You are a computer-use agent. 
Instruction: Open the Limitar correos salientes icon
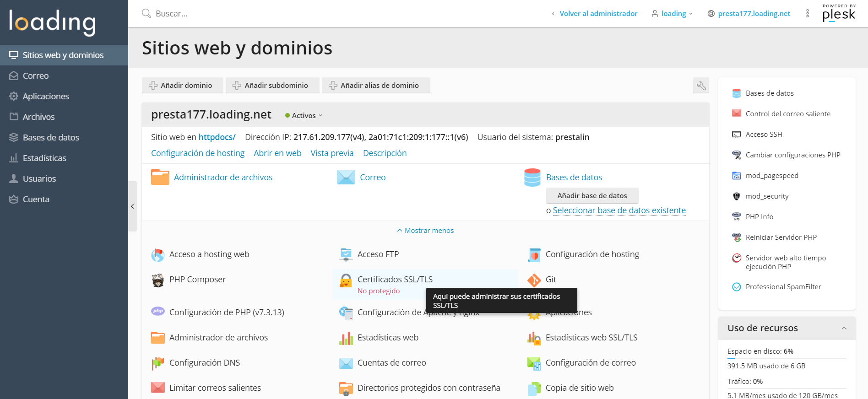coord(158,388)
